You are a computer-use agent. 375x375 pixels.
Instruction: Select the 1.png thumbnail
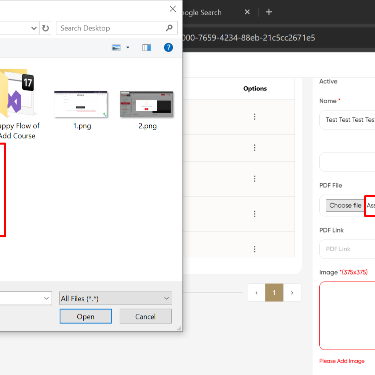[x=81, y=104]
